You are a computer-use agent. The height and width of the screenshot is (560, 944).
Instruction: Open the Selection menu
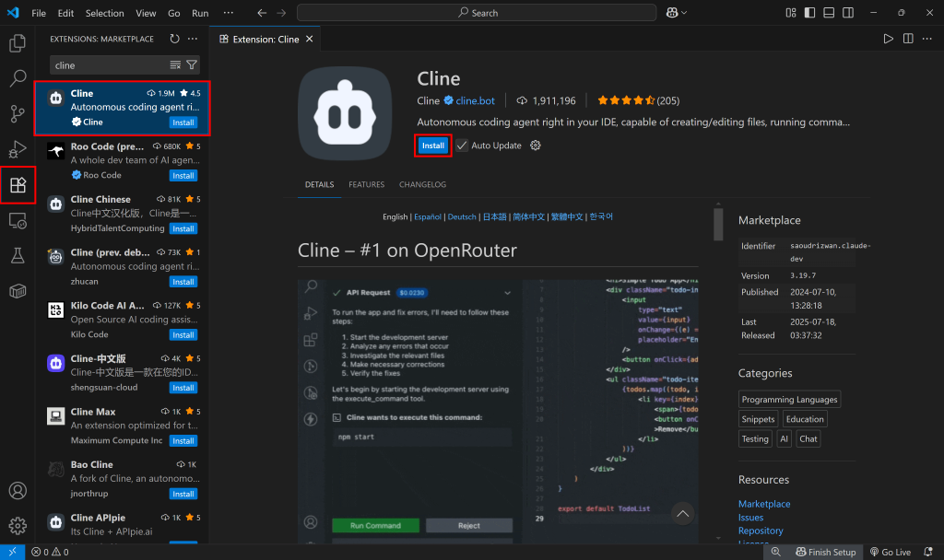104,13
